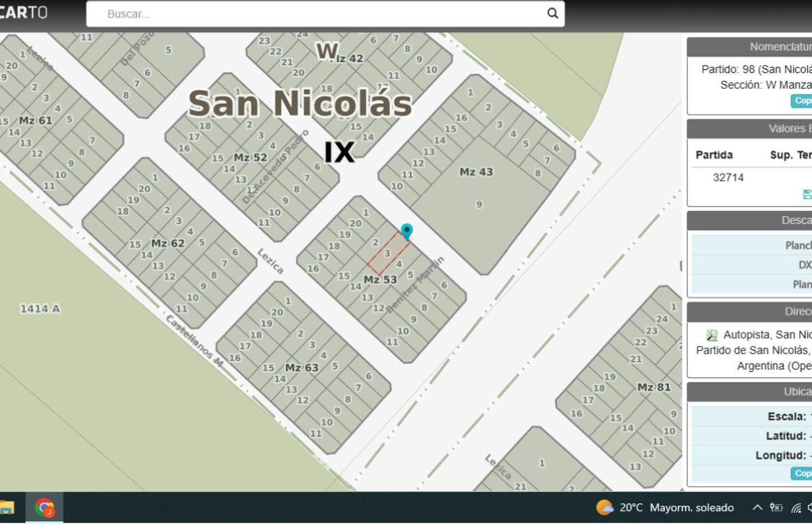Click the Escala row label
This screenshot has height=524, width=812.
pos(786,417)
